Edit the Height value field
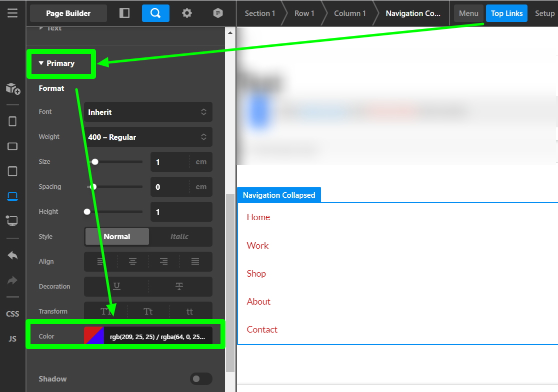Viewport: 558px width, 392px height. [181, 212]
